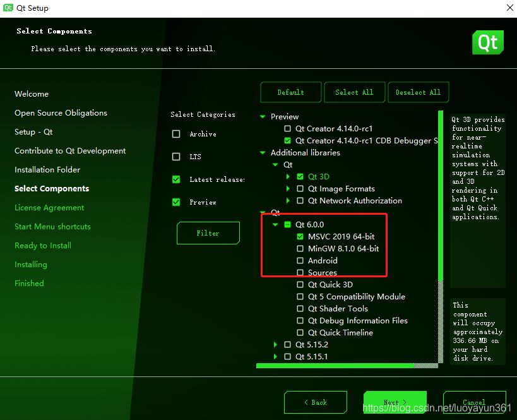Screen dimensions: 517x420
Task: Check Qt 5 Compatibility Module
Action: click(300, 297)
